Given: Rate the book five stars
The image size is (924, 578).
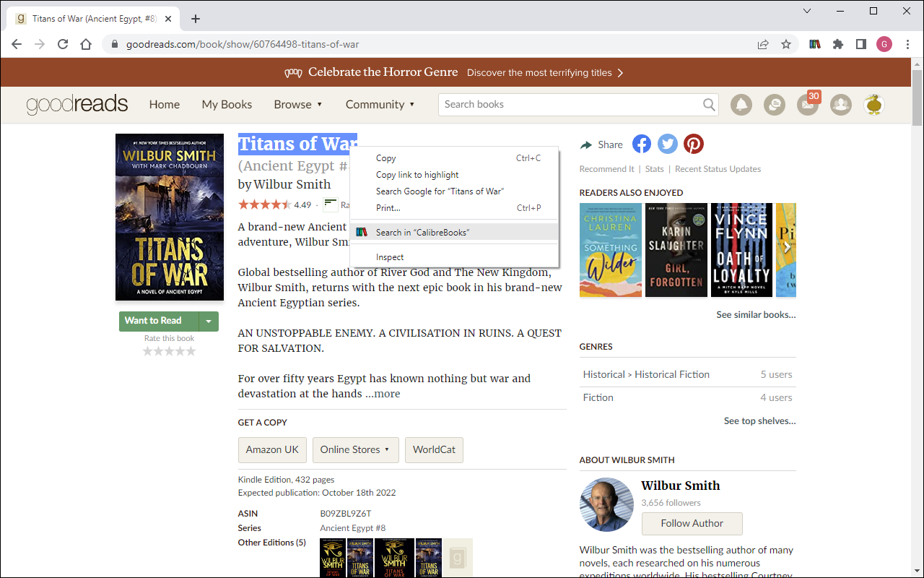Looking at the screenshot, I should [191, 351].
